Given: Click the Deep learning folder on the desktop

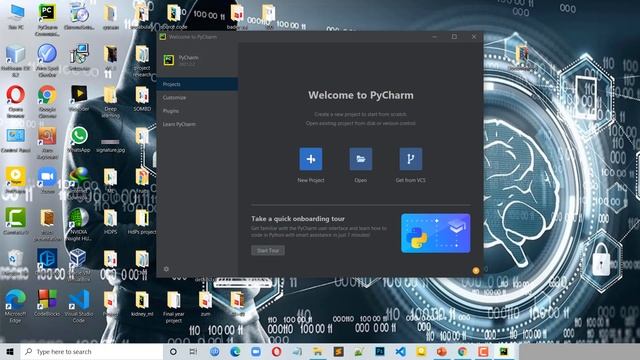Looking at the screenshot, I should [110, 101].
